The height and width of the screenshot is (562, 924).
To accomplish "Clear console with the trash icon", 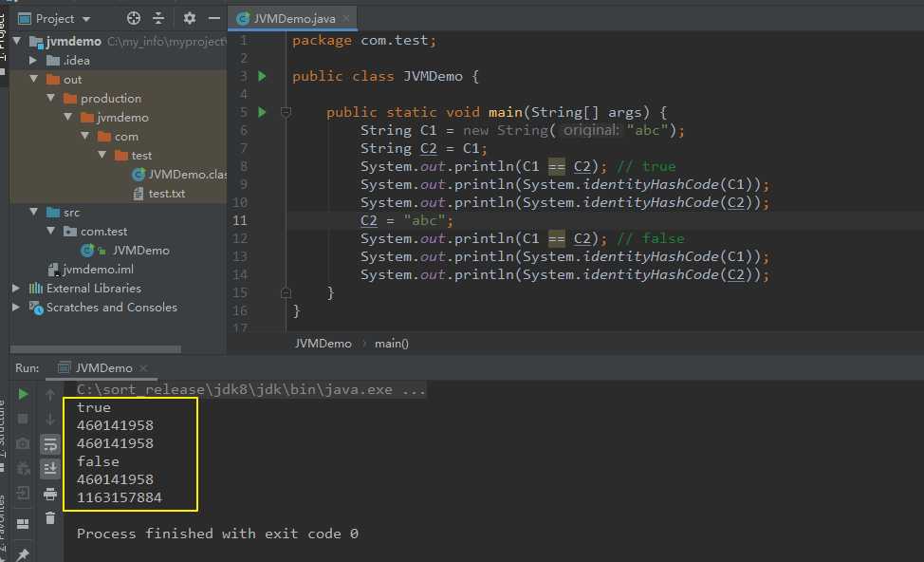I will 50,517.
